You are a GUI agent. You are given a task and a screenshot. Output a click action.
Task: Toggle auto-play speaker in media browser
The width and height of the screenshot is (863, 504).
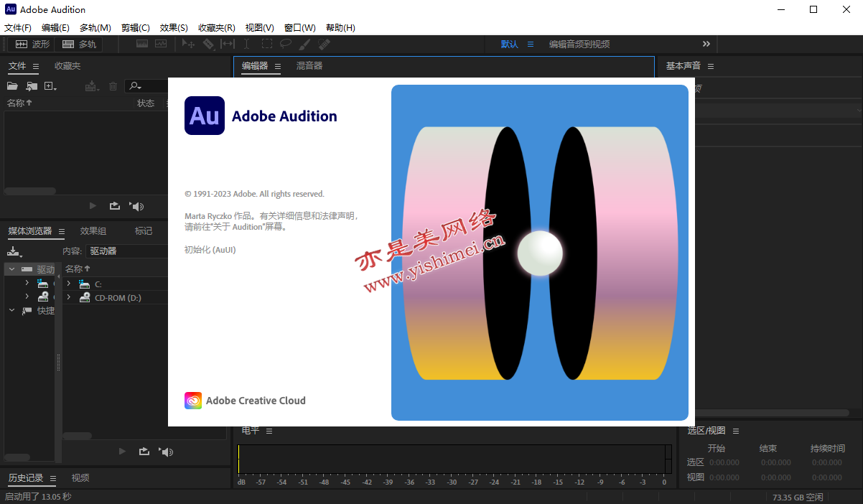(x=166, y=452)
